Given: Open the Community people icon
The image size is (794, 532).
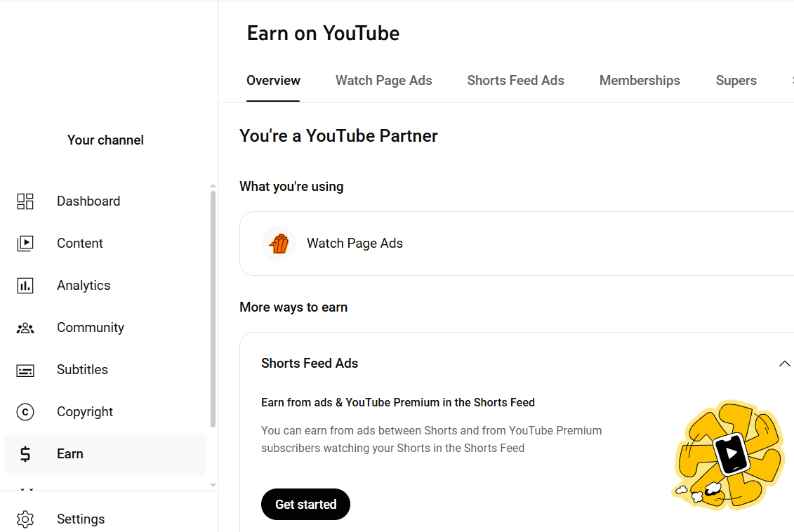Looking at the screenshot, I should [x=25, y=328].
